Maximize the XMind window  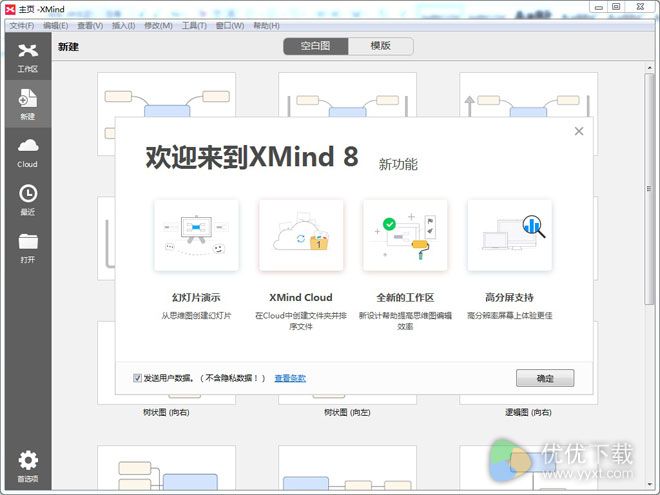pyautogui.click(x=616, y=7)
